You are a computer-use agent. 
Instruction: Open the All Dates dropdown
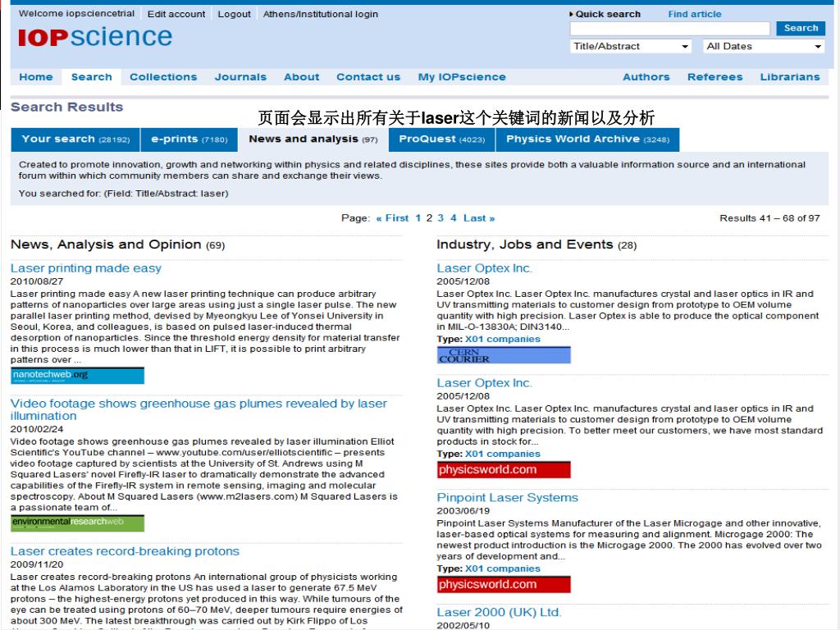[764, 47]
